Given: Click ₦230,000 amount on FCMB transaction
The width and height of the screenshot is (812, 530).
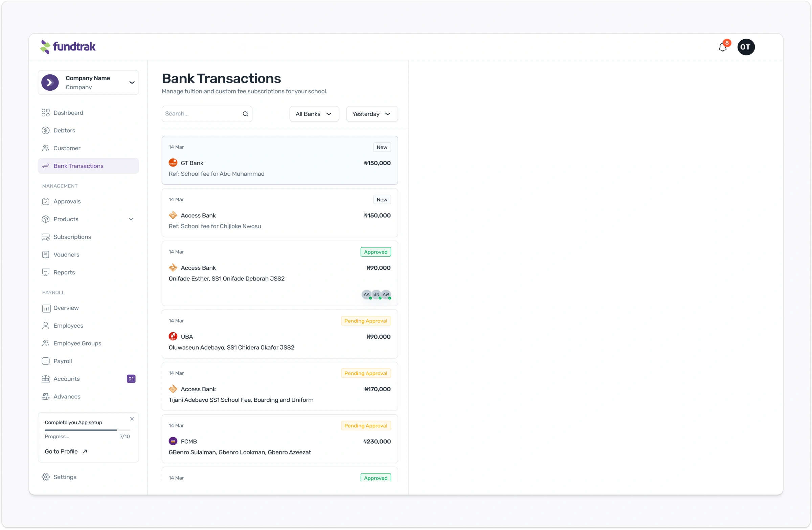Looking at the screenshot, I should point(377,442).
